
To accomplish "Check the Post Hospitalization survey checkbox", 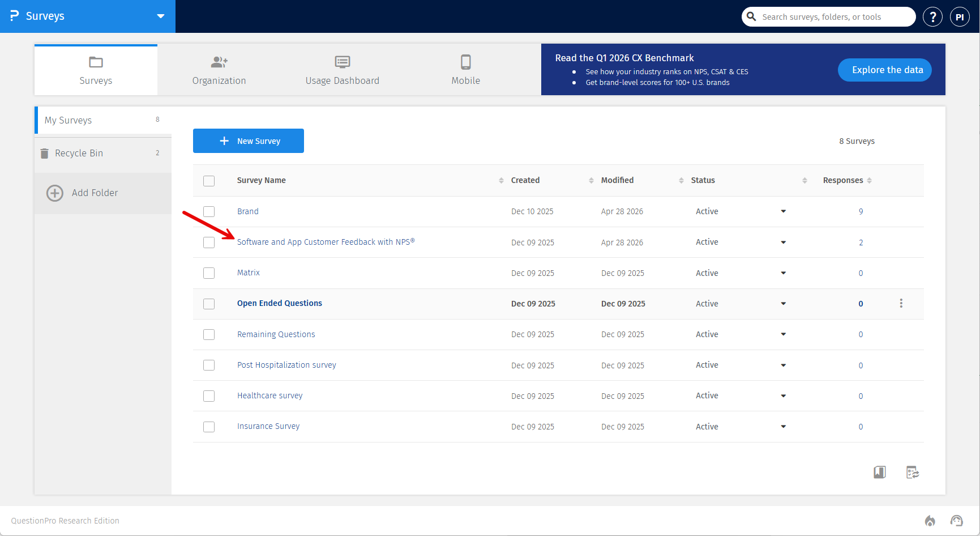I will pyautogui.click(x=209, y=365).
